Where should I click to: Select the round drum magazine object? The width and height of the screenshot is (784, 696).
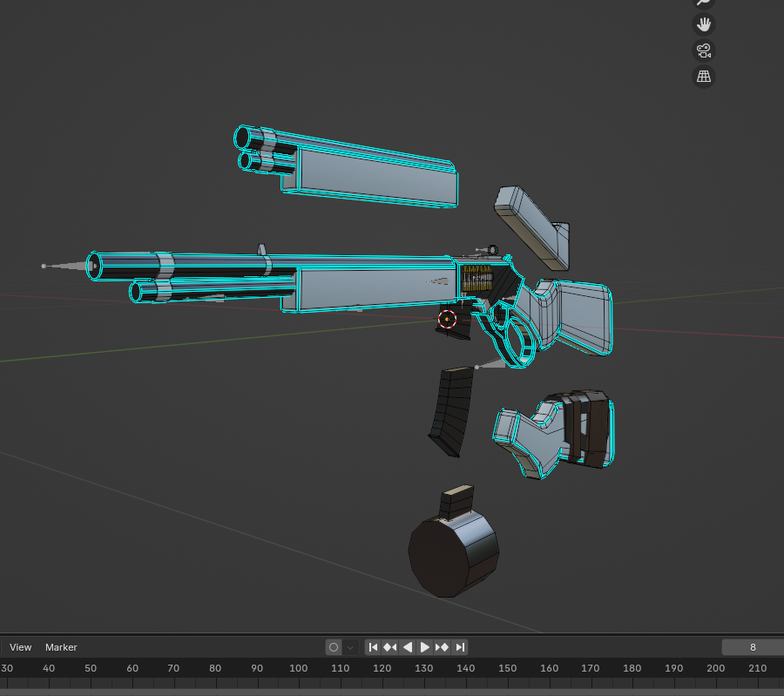click(453, 553)
